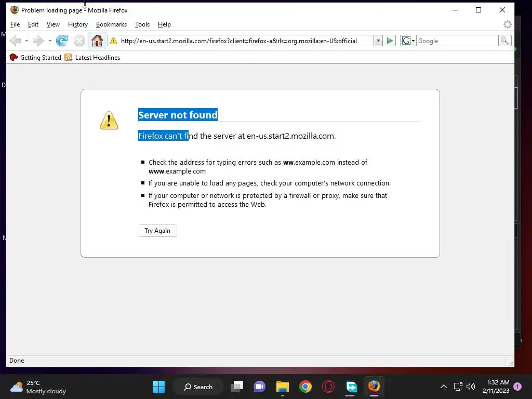Launch Google Chrome from the taskbar
Screen dimensions: 532x399
305,387
